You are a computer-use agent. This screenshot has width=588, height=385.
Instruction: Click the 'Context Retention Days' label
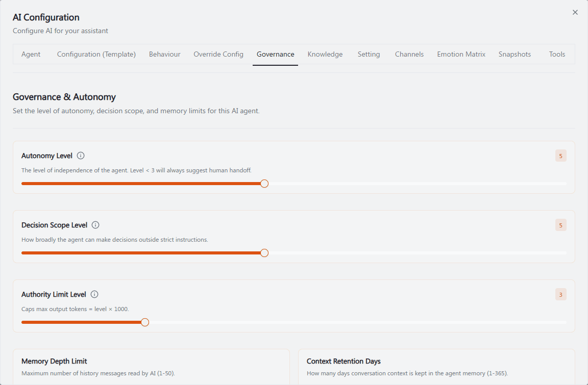coord(344,361)
